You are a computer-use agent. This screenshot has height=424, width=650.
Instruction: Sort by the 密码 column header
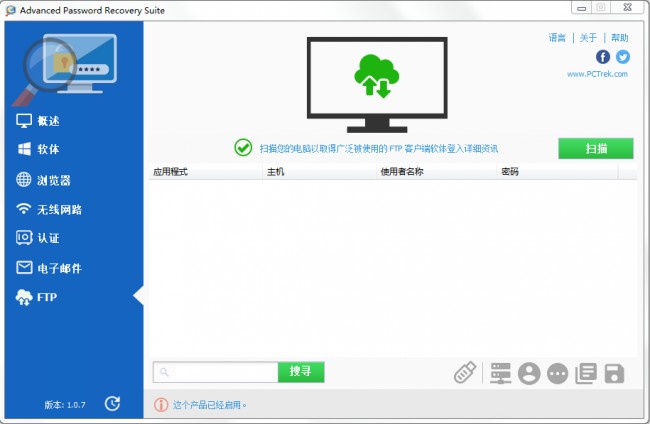click(557, 172)
